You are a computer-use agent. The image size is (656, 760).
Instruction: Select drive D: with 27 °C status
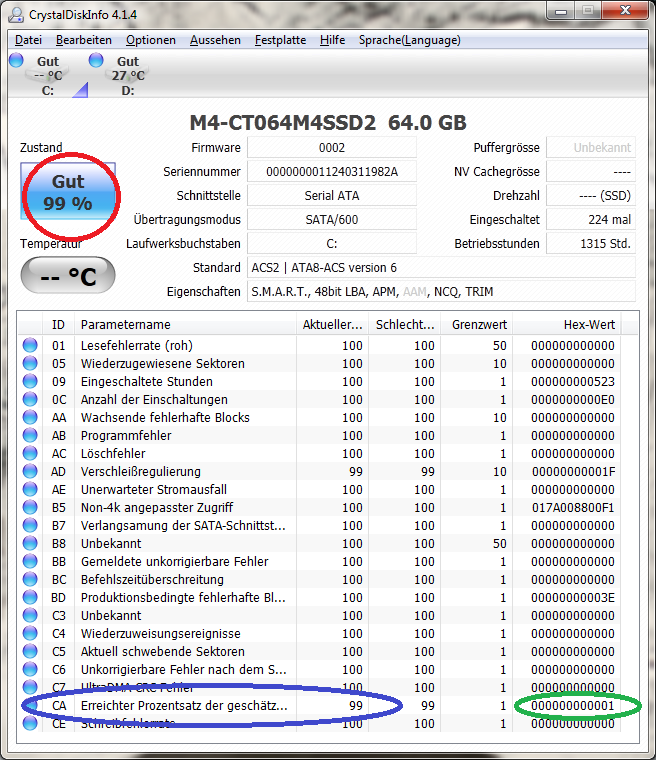(128, 75)
